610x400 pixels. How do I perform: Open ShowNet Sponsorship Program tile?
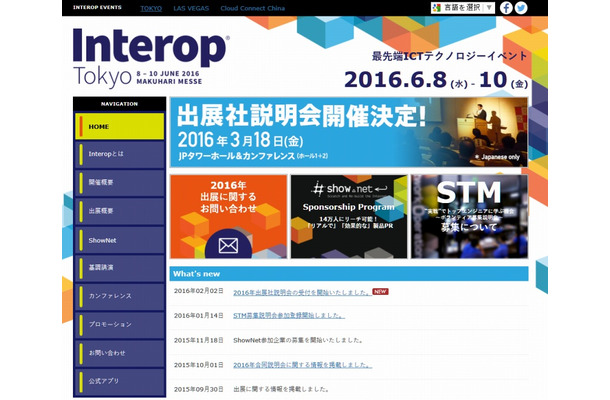(x=349, y=216)
